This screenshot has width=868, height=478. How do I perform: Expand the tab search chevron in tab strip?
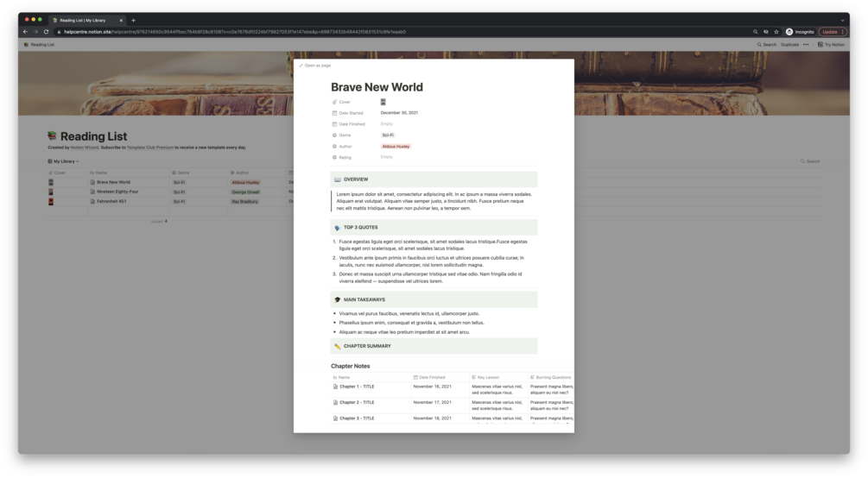(x=843, y=21)
